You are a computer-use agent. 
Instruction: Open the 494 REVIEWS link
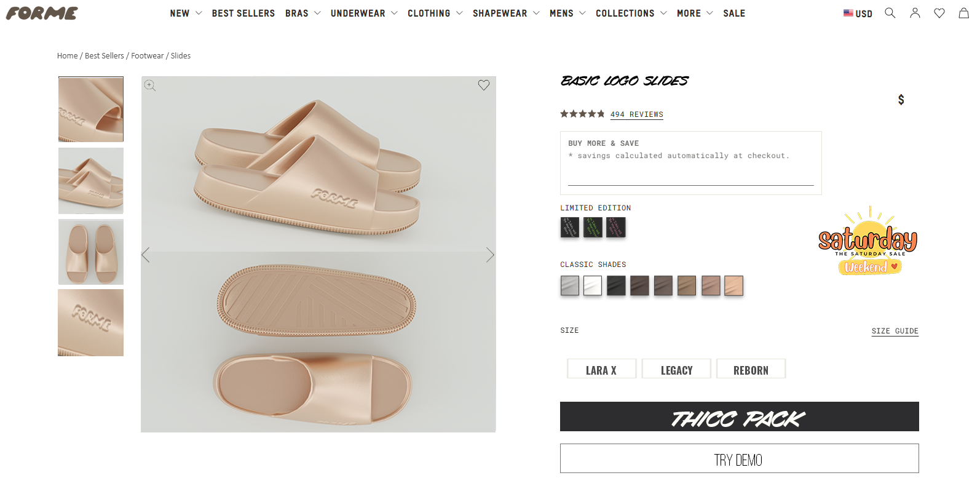(x=636, y=114)
